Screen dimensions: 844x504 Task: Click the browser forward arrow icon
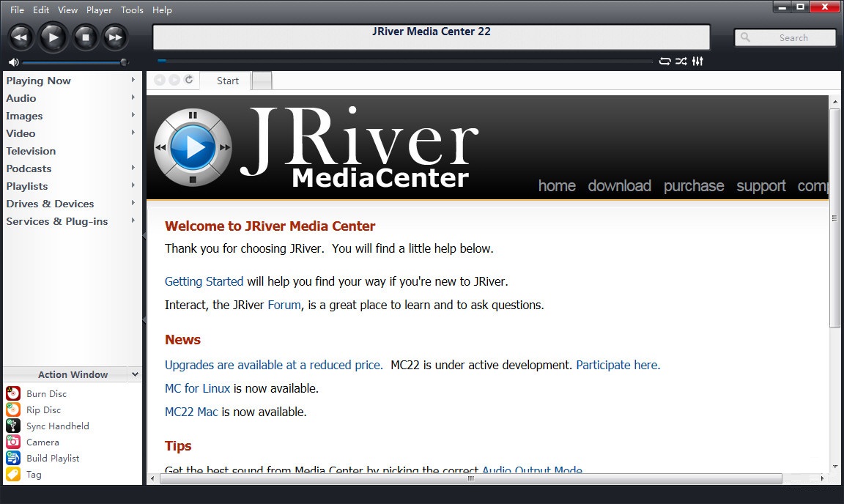[x=174, y=81]
